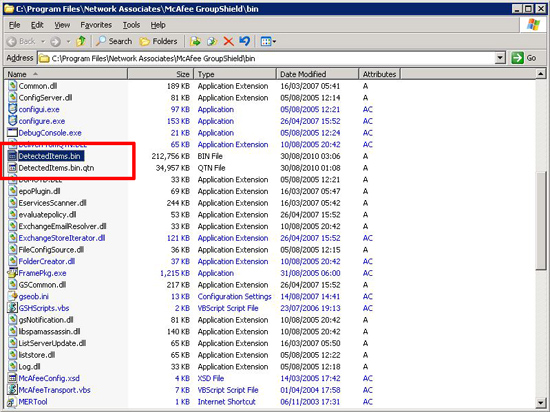Viewport: 550px width, 412px height.
Task: Select the MERTool internet shortcut icon
Action: tap(12, 401)
